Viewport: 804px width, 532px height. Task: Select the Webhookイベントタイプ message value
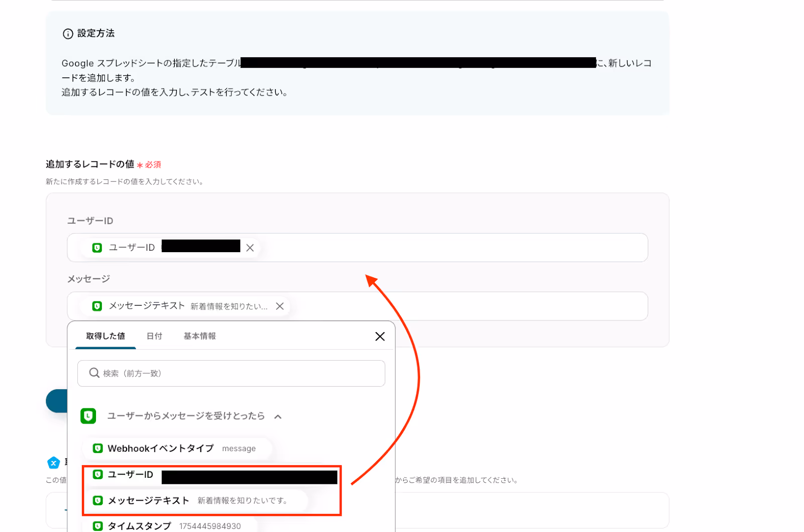177,448
